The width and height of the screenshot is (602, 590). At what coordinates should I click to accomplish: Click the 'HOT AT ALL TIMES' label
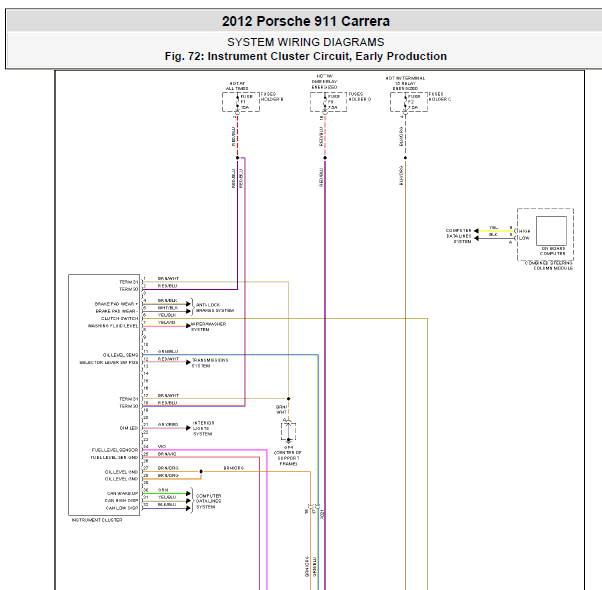pyautogui.click(x=237, y=86)
